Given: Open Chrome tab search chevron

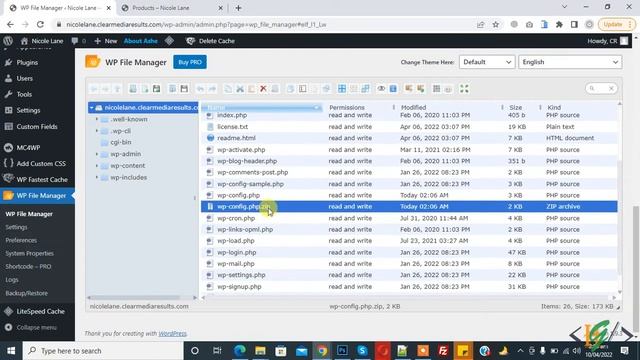Looking at the screenshot, I should [564, 7].
